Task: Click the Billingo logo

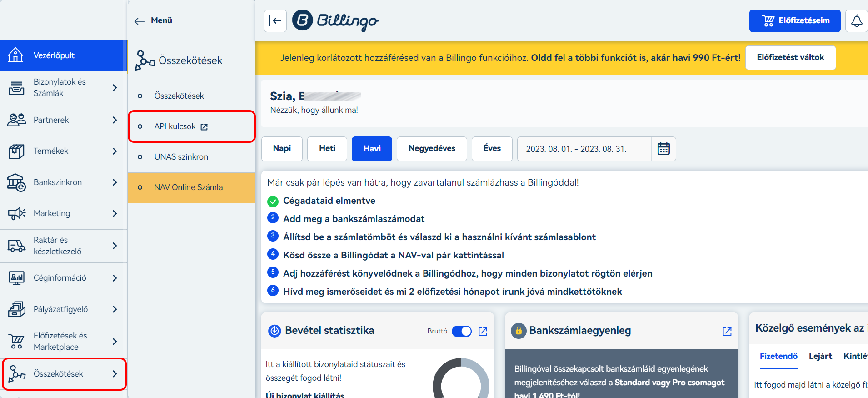Action: 335,20
